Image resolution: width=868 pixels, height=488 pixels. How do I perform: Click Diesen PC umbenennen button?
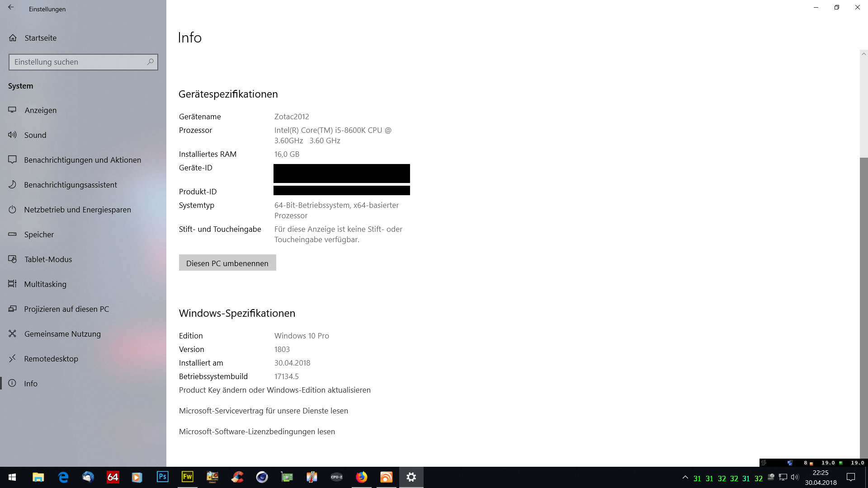point(227,263)
